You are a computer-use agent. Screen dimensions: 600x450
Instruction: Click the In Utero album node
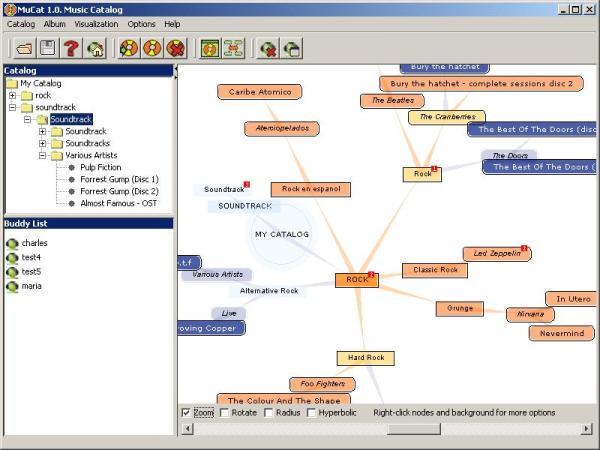[573, 299]
